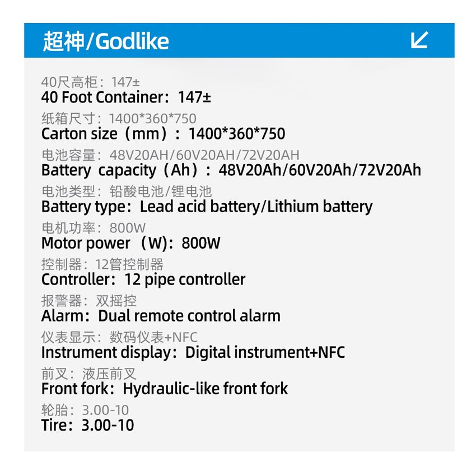Select the 40 Foot Container: 147± line
This screenshot has width=476, height=476.
pos(126,97)
